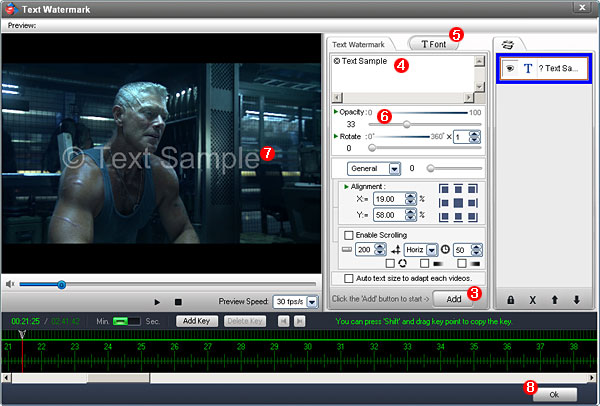600x406 pixels.
Task: Click bottom-left alignment icon
Action: point(443,217)
